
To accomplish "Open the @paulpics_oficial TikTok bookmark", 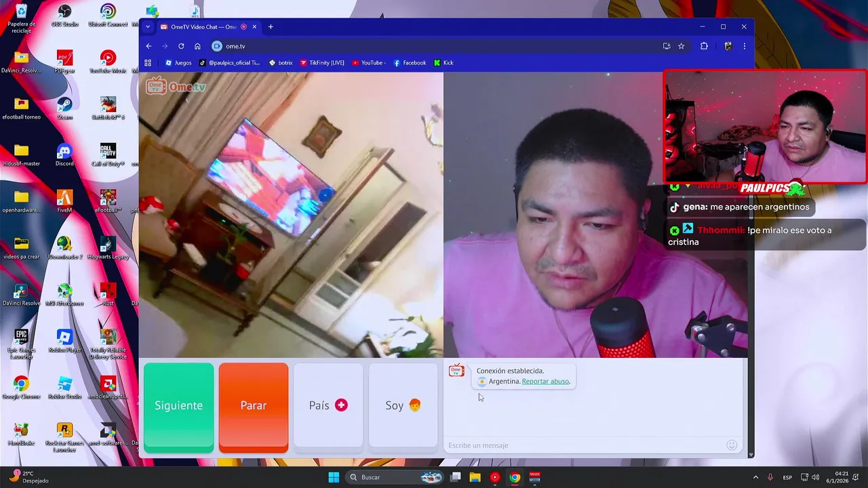I will (x=229, y=63).
